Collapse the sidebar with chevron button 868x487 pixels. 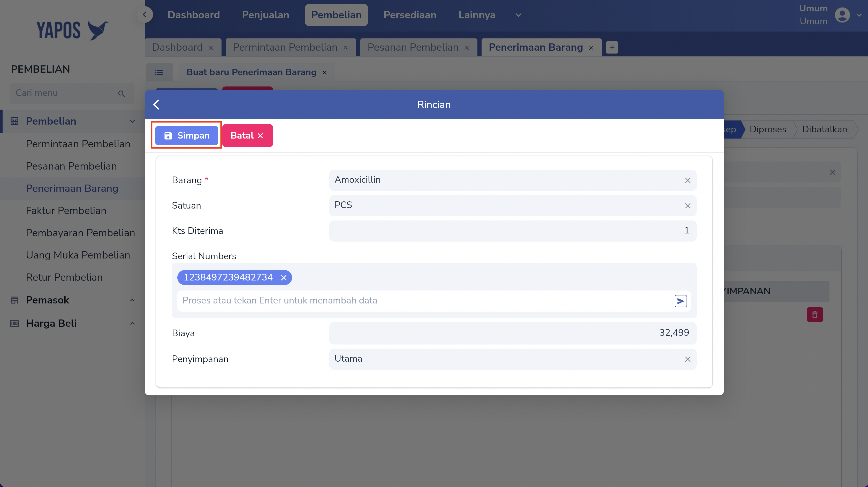[145, 14]
